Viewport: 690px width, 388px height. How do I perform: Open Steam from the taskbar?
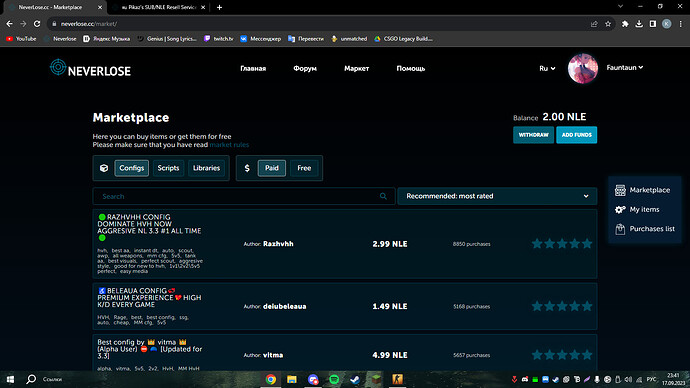point(355,379)
